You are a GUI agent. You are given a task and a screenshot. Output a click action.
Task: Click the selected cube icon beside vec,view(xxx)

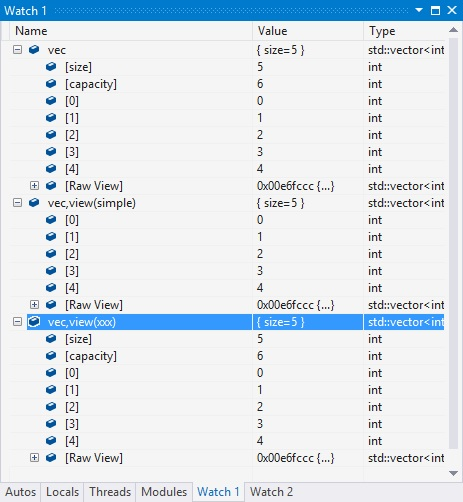pos(34,322)
